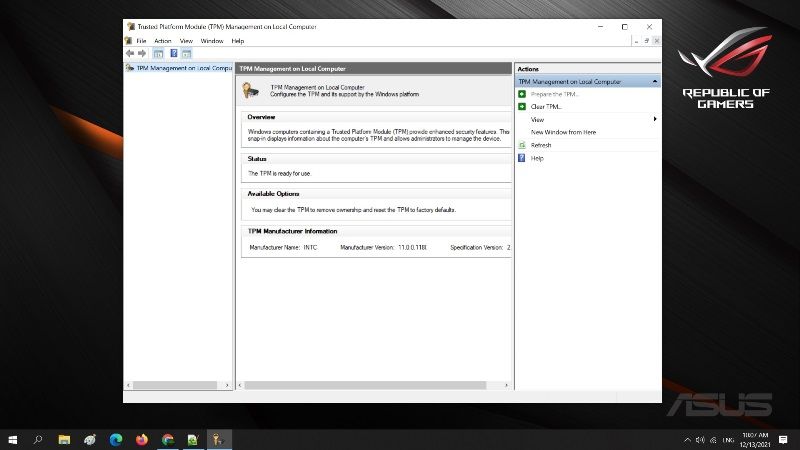Open taskbar Search magnifier
The width and height of the screenshot is (800, 450).
pos(38,439)
